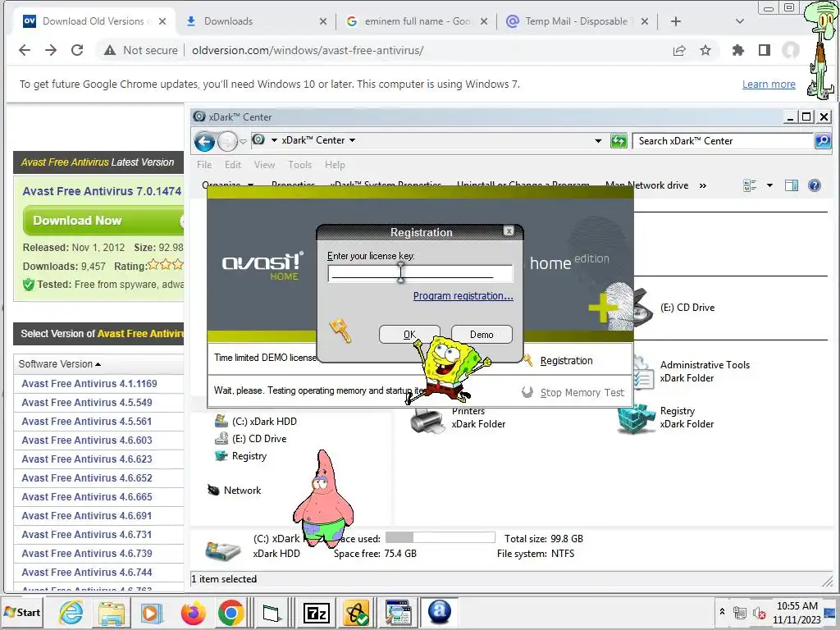Click the avast setup 'a' taskbar icon
This screenshot has height=630, width=840.
(x=440, y=611)
